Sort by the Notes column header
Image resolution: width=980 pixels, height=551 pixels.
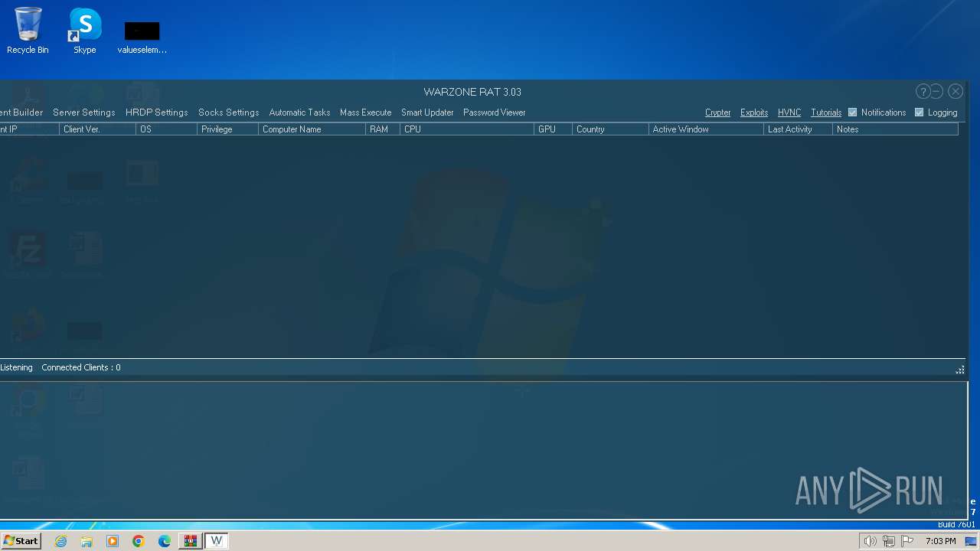895,129
